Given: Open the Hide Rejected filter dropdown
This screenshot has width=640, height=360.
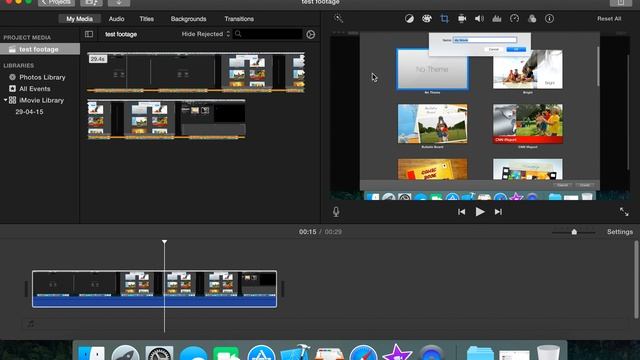Looking at the screenshot, I should pyautogui.click(x=206, y=34).
